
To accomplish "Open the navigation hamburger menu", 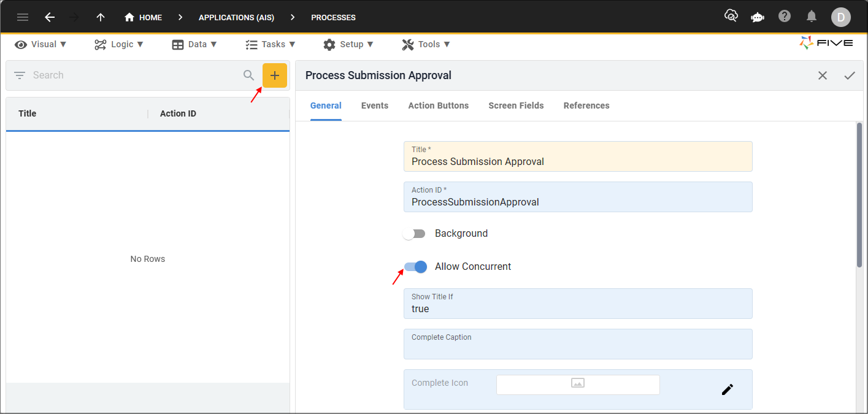I will (x=23, y=17).
